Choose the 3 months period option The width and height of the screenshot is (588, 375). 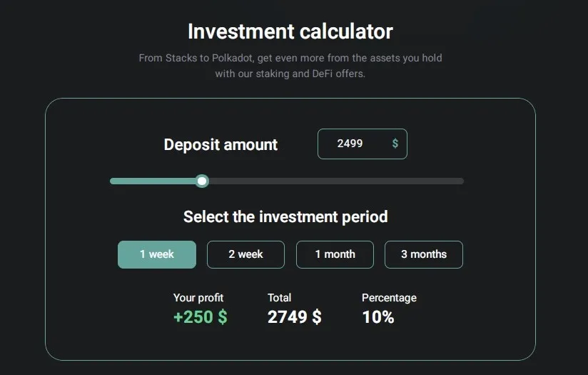pos(424,254)
